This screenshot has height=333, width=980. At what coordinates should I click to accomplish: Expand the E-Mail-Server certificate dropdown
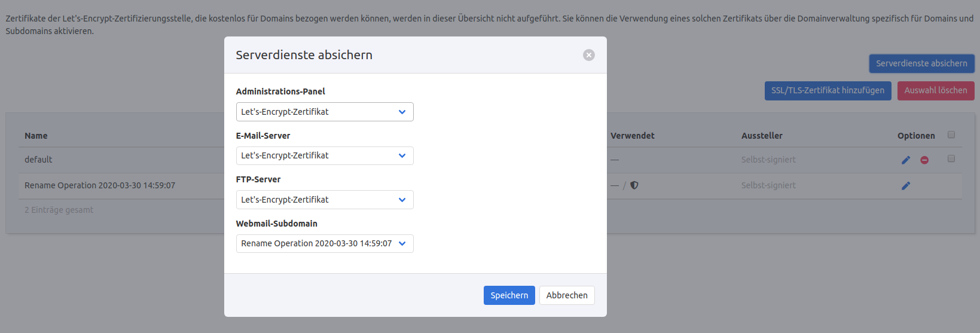coord(325,156)
